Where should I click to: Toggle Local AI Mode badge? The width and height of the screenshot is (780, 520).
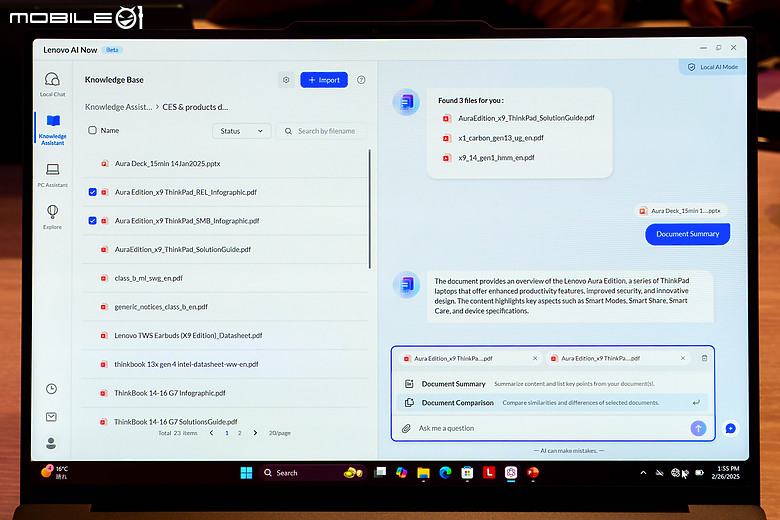coord(713,67)
